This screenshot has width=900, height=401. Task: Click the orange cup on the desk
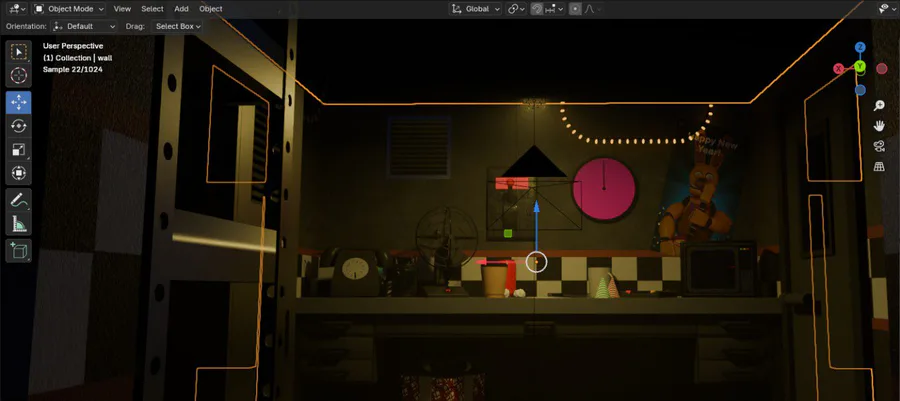(495, 280)
